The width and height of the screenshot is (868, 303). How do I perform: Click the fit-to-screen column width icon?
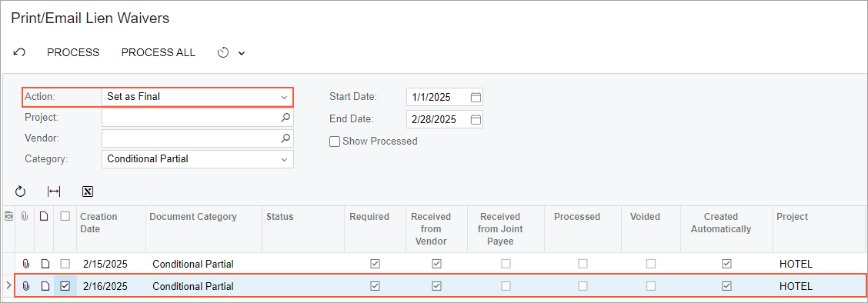click(x=54, y=191)
